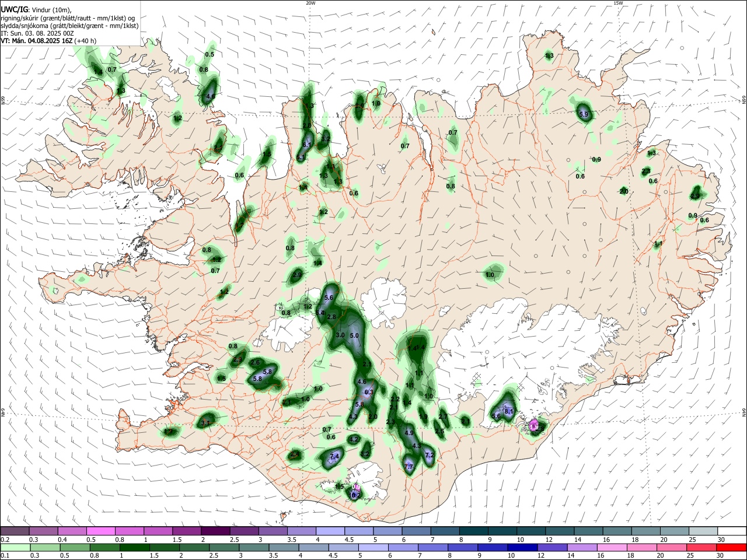The image size is (747, 560).
Task: Pick the pale mint swatch above 0.1
Action: tap(15, 547)
